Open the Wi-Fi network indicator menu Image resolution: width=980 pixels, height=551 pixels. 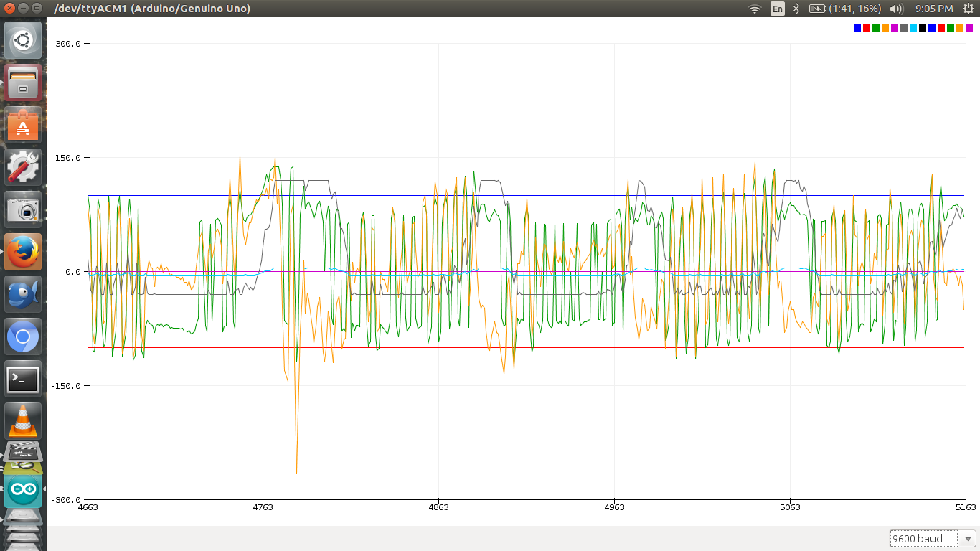coord(755,9)
